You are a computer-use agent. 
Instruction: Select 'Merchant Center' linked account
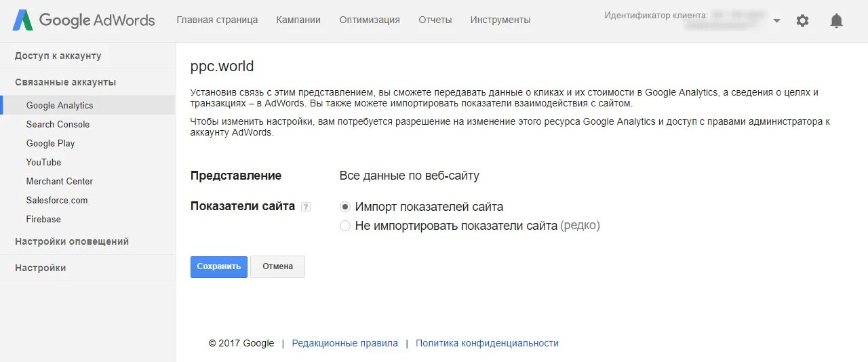(60, 181)
